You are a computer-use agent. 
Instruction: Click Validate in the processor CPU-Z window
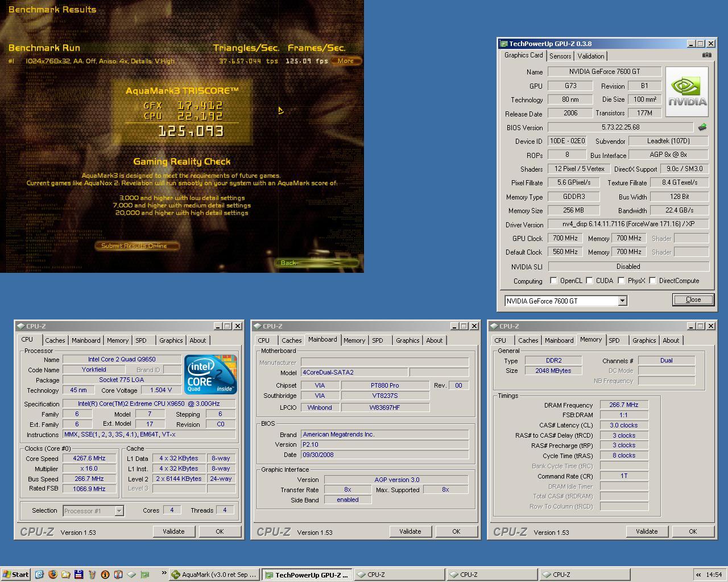click(173, 531)
